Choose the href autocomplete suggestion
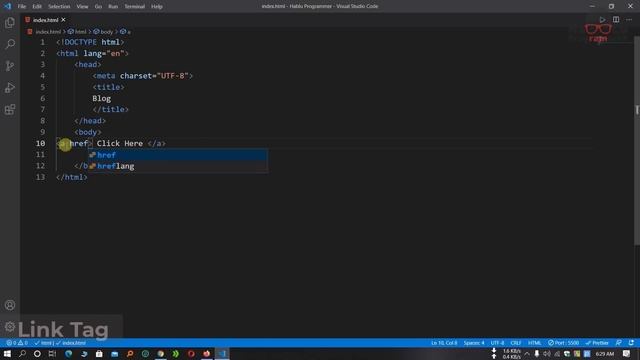The image size is (640, 360). (178, 155)
